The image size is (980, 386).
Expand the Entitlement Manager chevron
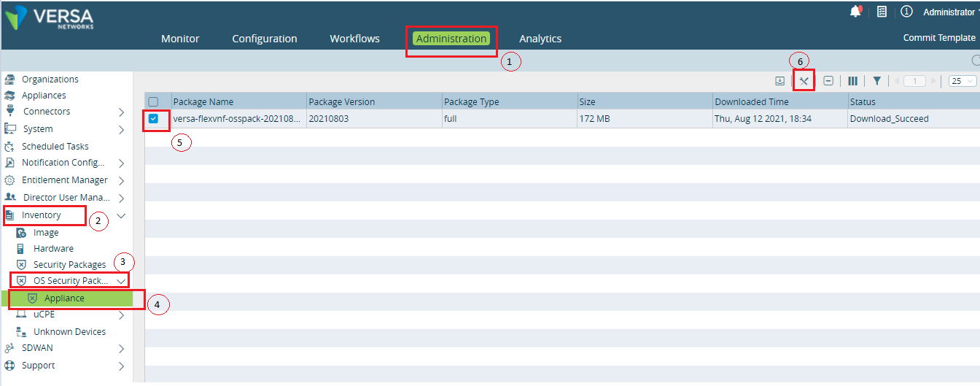(122, 181)
